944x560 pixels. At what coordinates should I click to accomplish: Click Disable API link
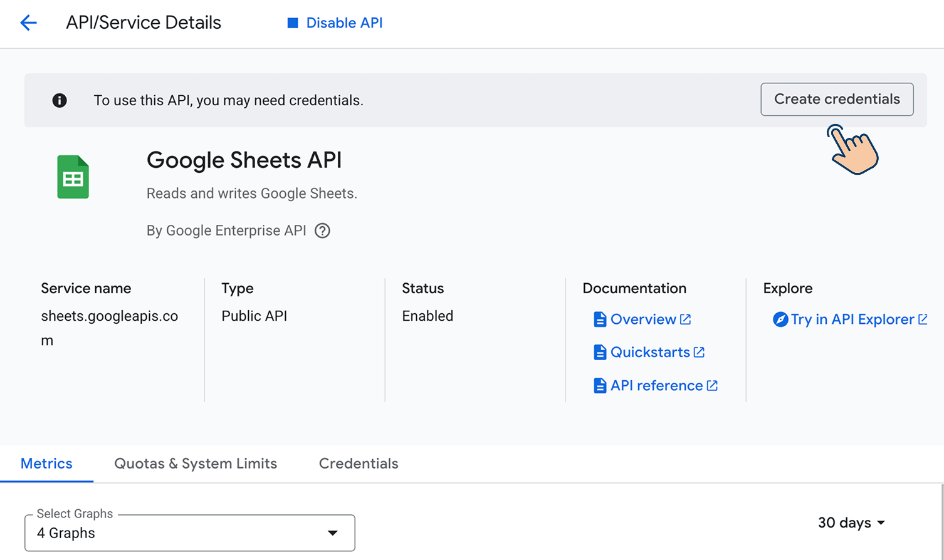(344, 23)
